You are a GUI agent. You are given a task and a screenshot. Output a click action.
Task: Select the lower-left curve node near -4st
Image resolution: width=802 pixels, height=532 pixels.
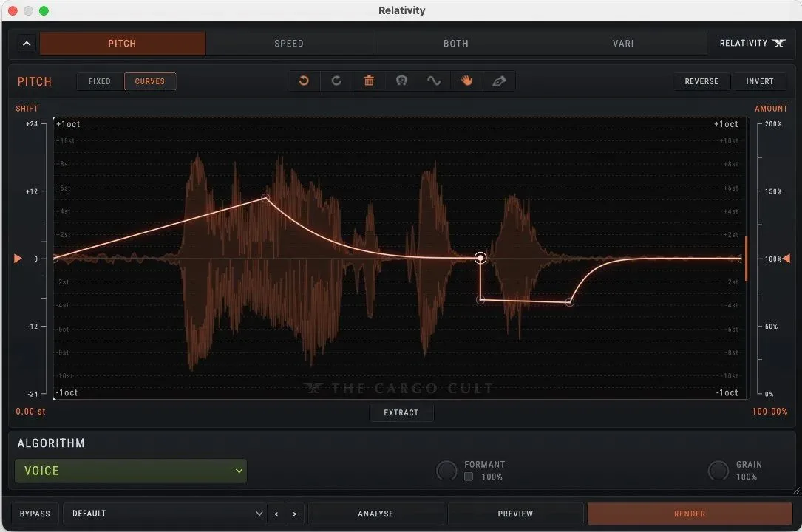480,300
